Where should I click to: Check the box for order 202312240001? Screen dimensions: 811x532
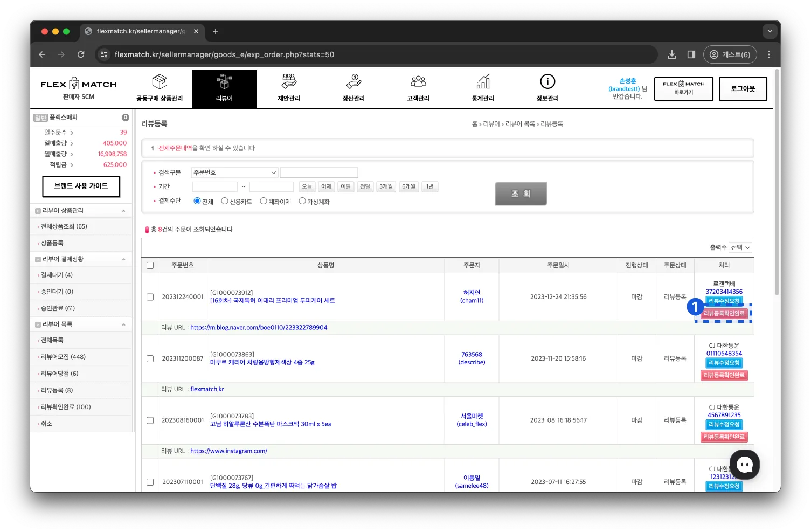(150, 297)
